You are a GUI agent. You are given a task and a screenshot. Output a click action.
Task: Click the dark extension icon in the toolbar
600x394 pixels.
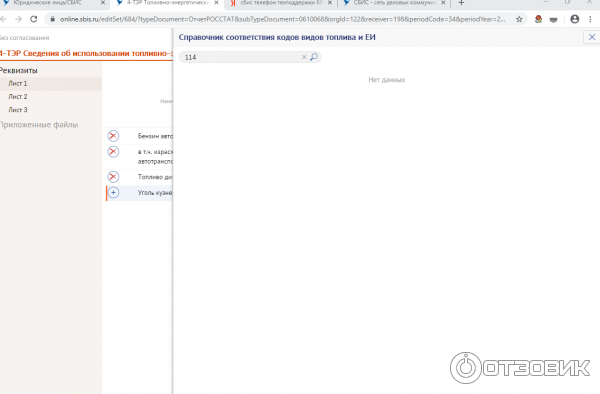click(x=553, y=20)
